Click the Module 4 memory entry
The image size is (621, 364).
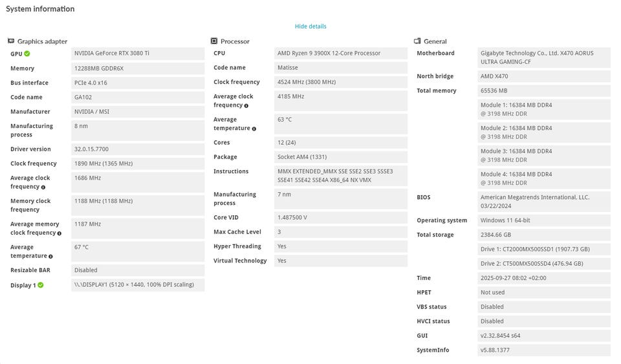click(544, 178)
